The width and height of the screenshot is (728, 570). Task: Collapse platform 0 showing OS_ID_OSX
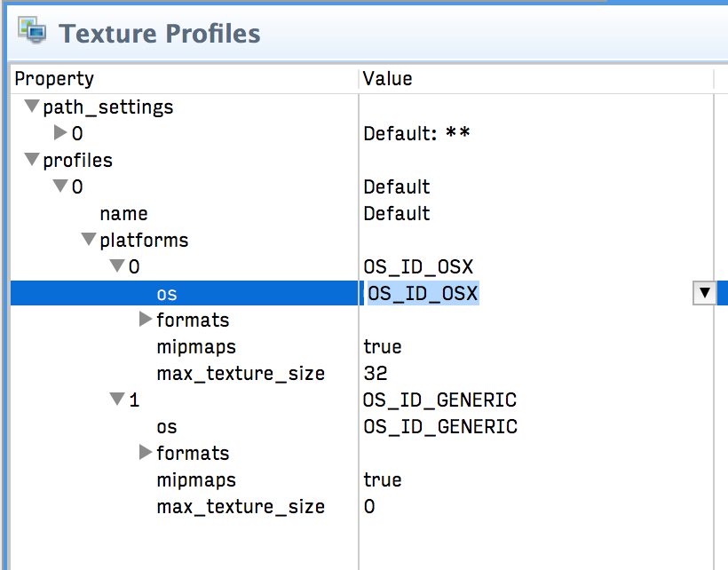coord(116,265)
